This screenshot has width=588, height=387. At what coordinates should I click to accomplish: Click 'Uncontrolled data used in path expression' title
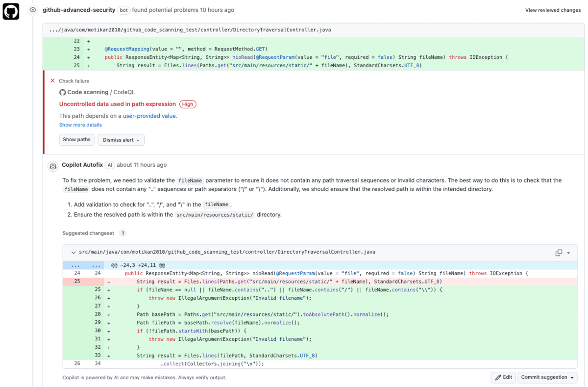point(118,104)
